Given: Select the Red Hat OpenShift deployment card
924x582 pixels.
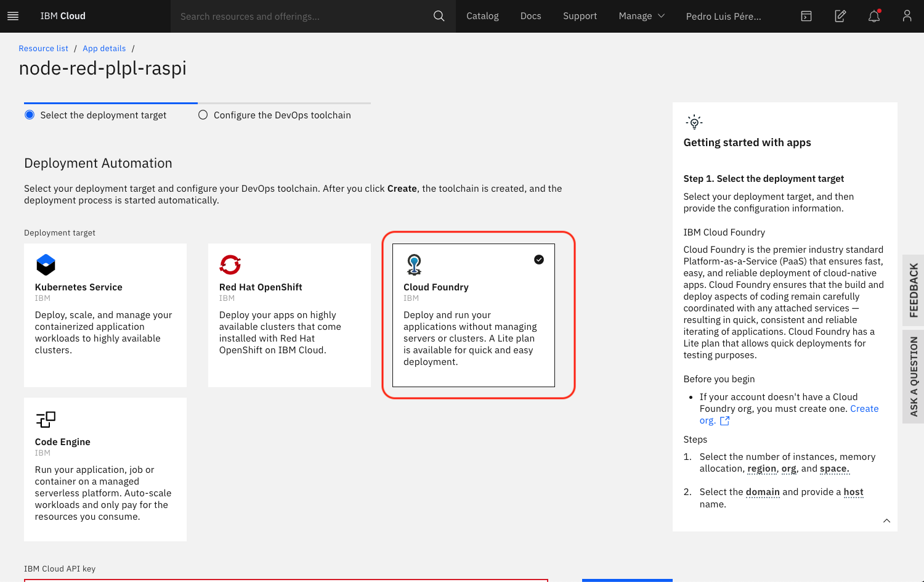Looking at the screenshot, I should (290, 315).
